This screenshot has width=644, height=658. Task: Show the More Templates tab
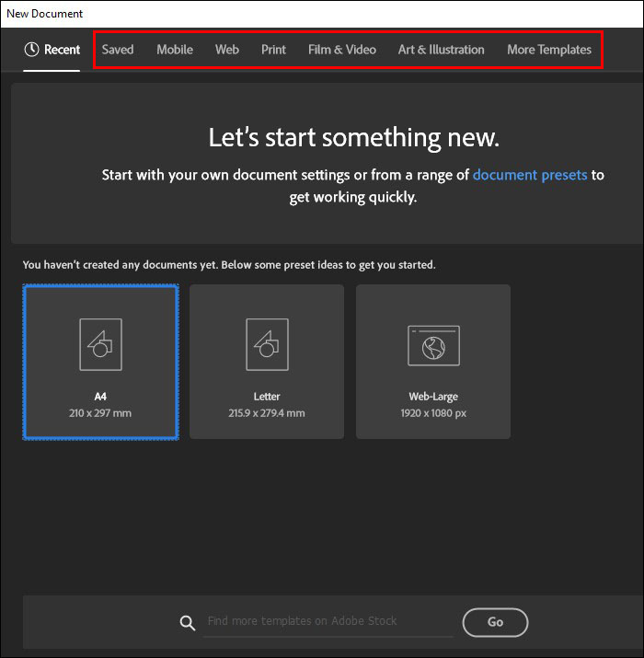(549, 50)
